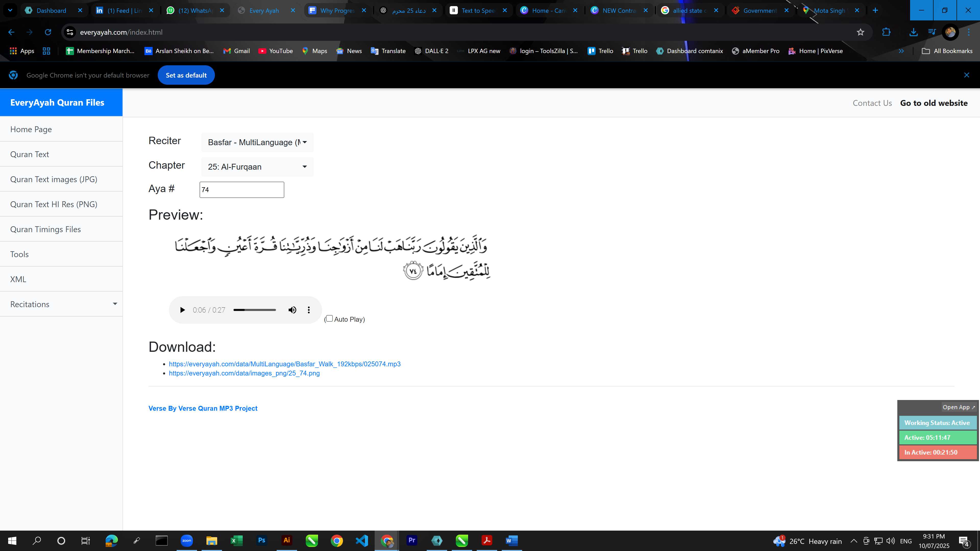Open the Extensions puzzle icon
The height and width of the screenshot is (551, 980).
(886, 32)
